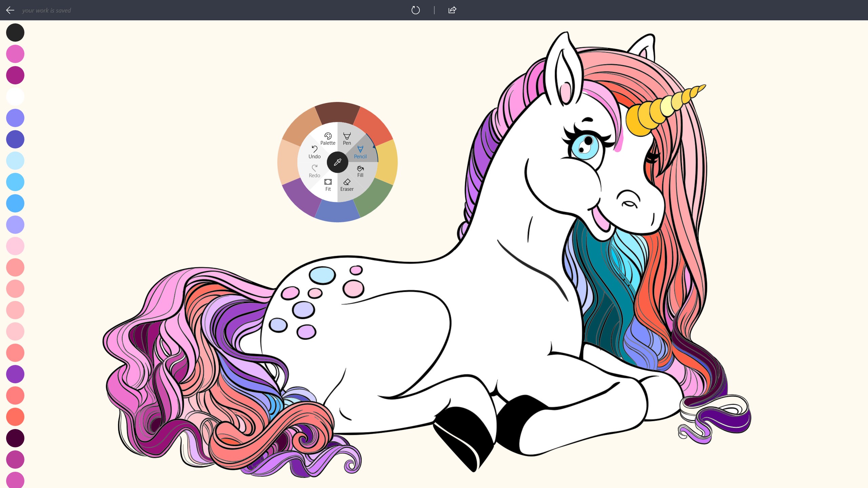
Task: Choose the blue segment at wheel bottom
Action: point(337,212)
